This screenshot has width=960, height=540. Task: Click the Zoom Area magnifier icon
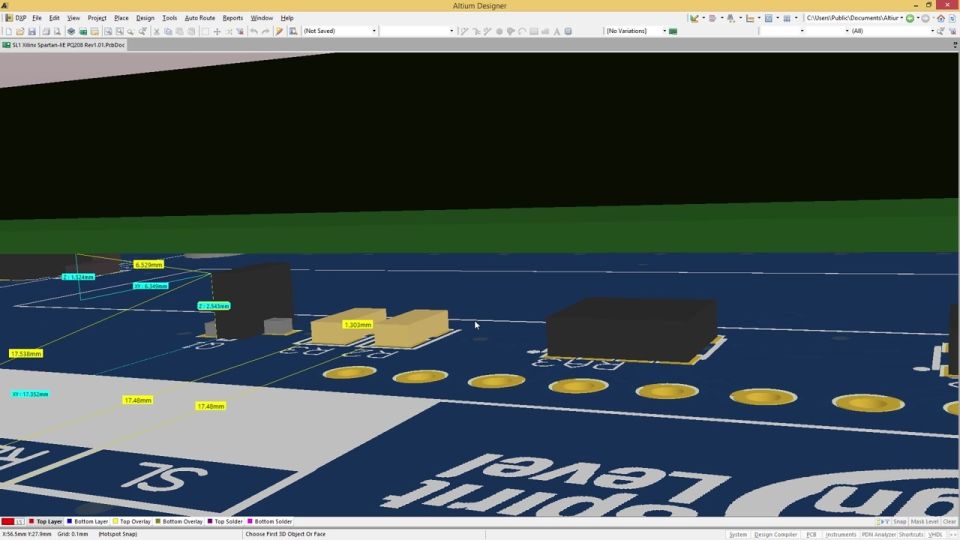(x=119, y=31)
